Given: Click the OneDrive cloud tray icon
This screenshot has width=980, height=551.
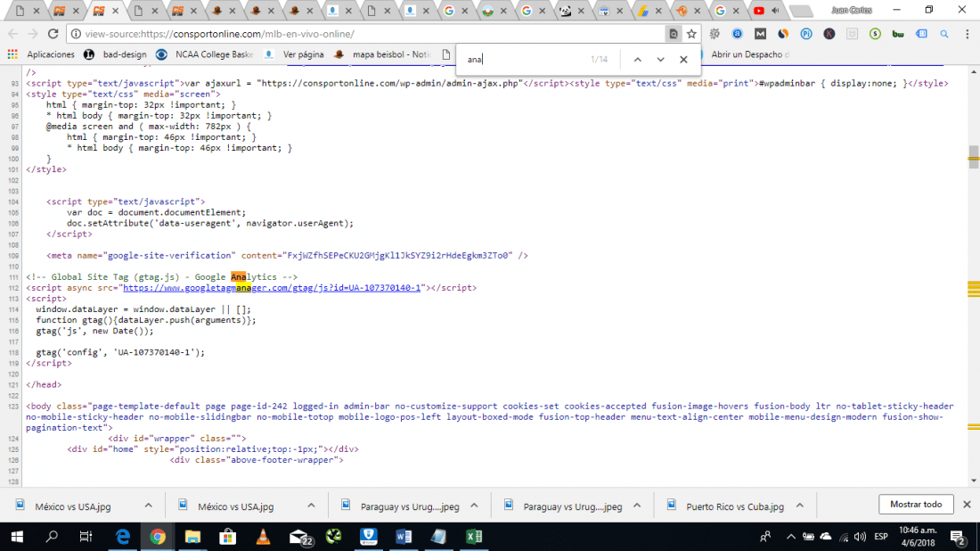Looking at the screenshot, I should 826,537.
